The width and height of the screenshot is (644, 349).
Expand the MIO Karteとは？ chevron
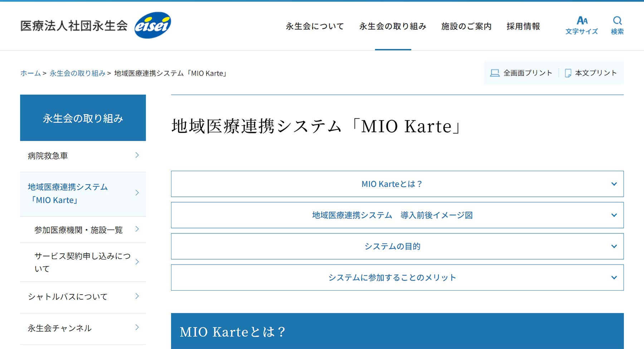[x=614, y=184]
